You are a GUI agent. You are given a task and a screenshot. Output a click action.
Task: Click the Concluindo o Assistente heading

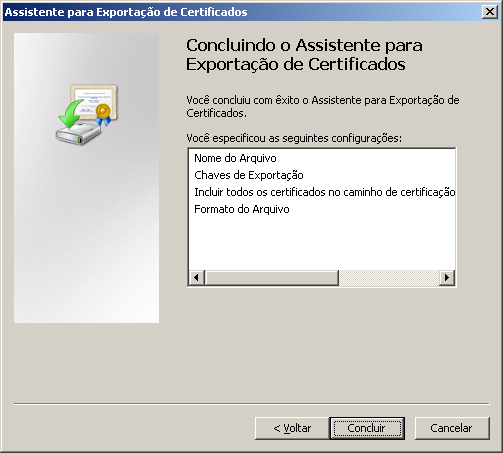tap(304, 54)
